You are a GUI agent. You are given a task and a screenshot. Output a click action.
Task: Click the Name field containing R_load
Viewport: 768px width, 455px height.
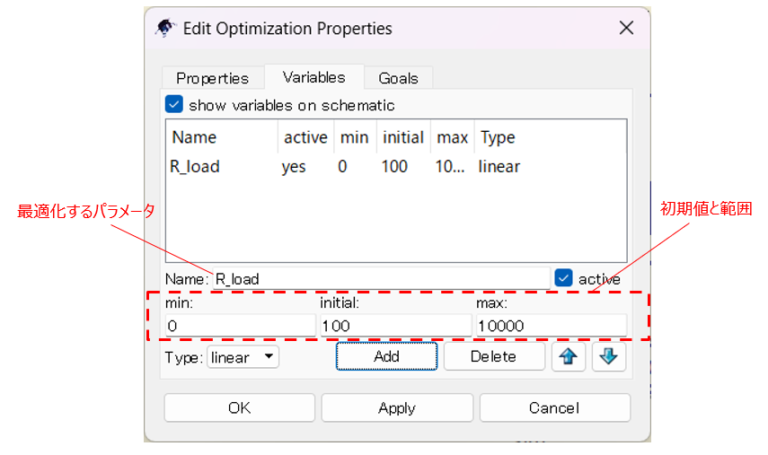380,279
